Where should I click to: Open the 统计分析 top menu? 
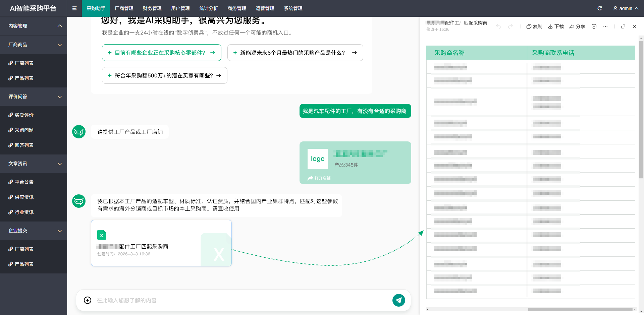209,8
